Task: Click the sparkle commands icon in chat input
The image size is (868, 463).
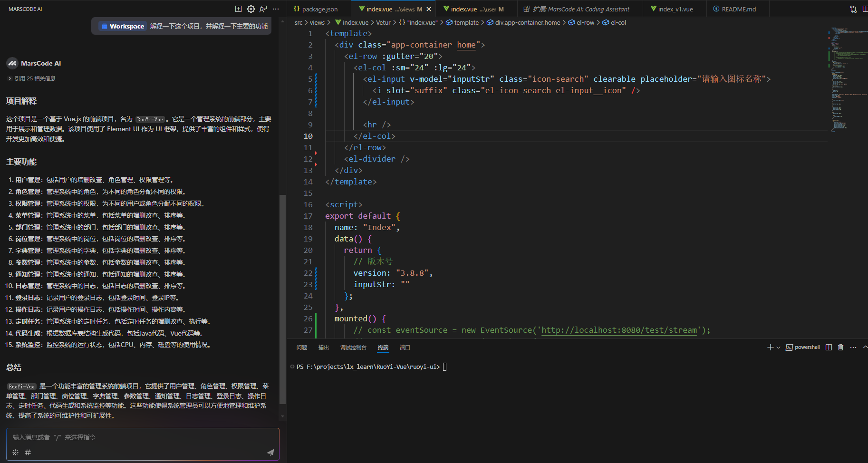Action: point(16,453)
